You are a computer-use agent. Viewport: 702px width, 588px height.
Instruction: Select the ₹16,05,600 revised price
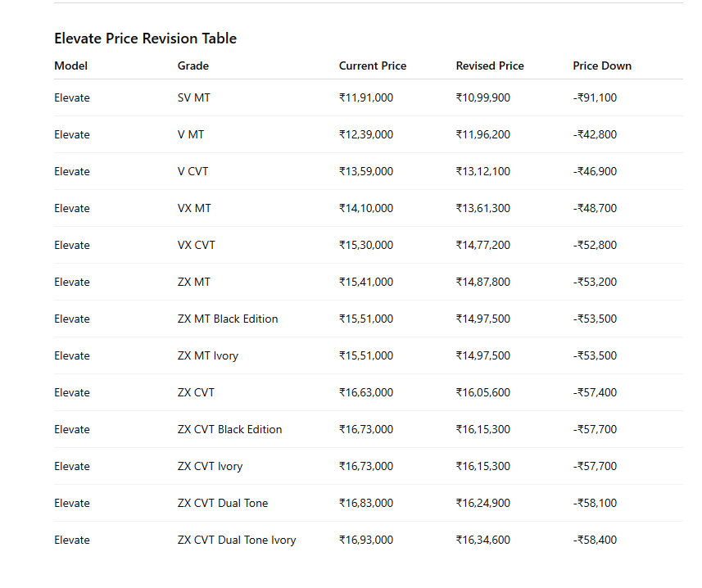[483, 392]
